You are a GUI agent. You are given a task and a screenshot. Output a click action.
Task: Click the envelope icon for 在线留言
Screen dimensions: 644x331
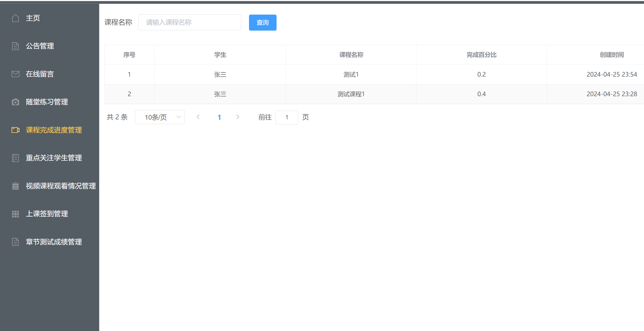click(15, 74)
